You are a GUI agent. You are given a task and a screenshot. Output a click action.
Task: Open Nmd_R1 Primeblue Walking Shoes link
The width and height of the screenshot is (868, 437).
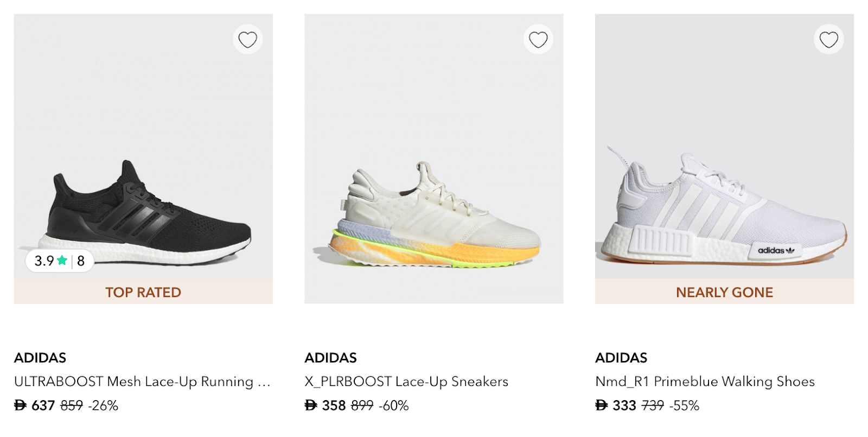(x=705, y=382)
